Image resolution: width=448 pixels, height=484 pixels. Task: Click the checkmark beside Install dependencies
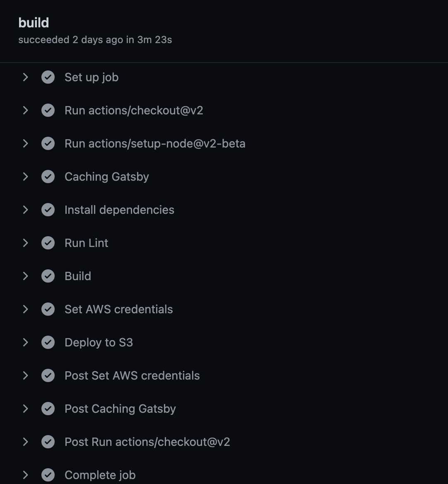click(48, 210)
